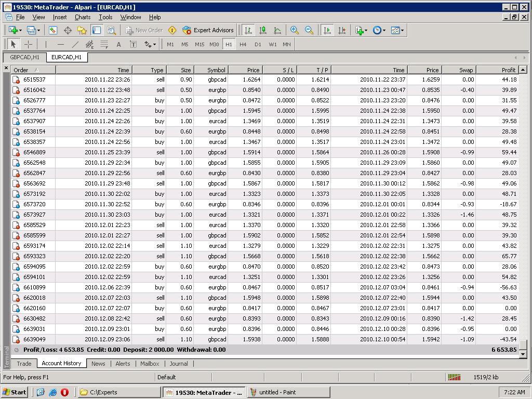Viewport: 532px width, 399px height.
Task: Select the text label 'A' tool
Action: pyautogui.click(x=118, y=44)
